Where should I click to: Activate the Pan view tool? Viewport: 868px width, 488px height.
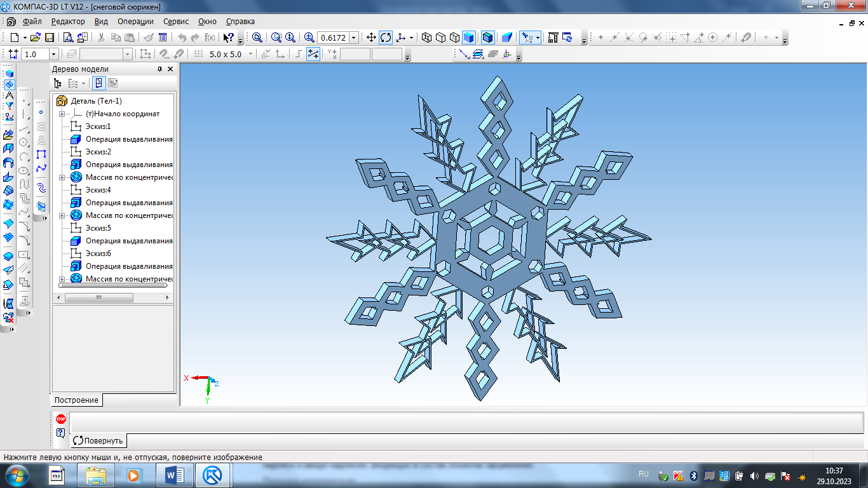click(372, 37)
